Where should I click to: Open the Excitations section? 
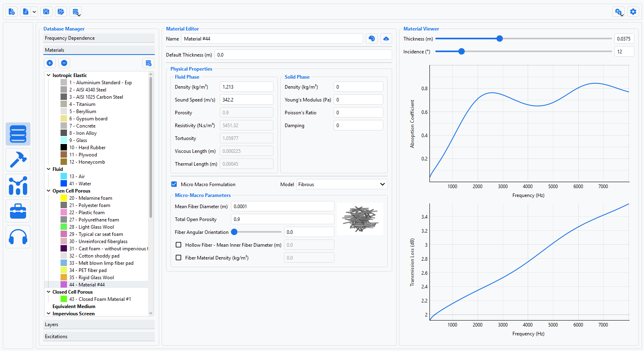99,337
